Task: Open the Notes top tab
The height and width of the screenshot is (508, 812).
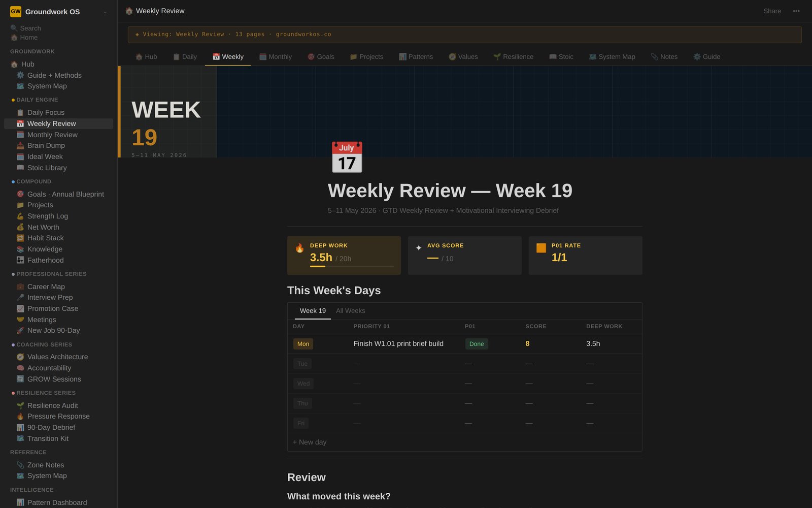Action: (664, 57)
